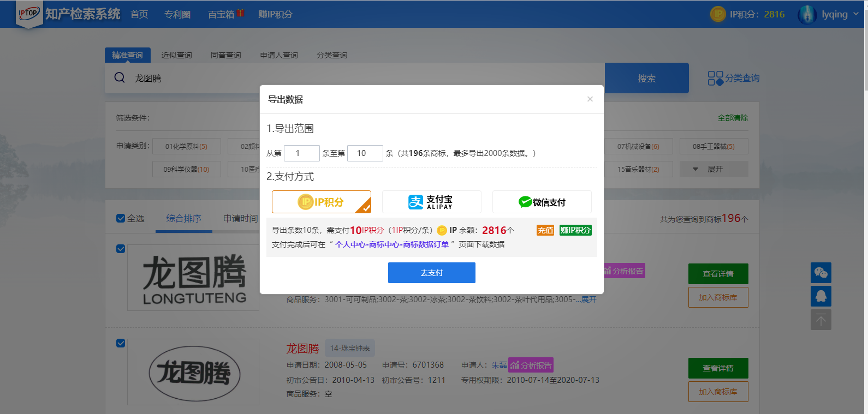Expand goods and services via 展开 link

(588, 299)
